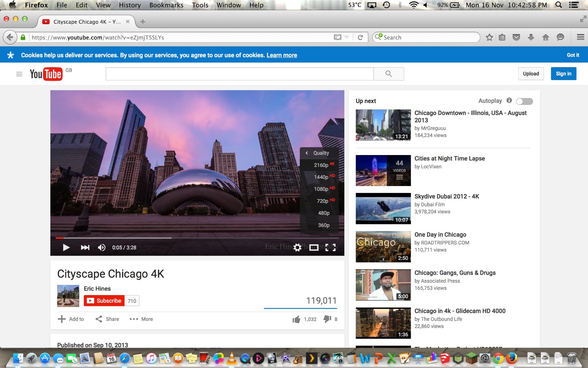The width and height of the screenshot is (588, 368).
Task: Toggle theater mode in the player
Action: (x=314, y=247)
